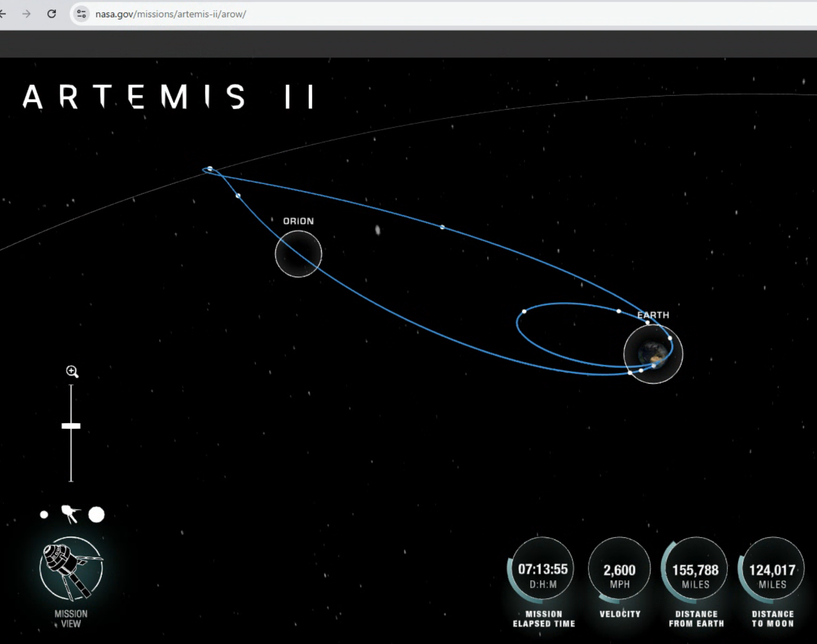Click the Orion marker circle on trajectory

(x=299, y=254)
